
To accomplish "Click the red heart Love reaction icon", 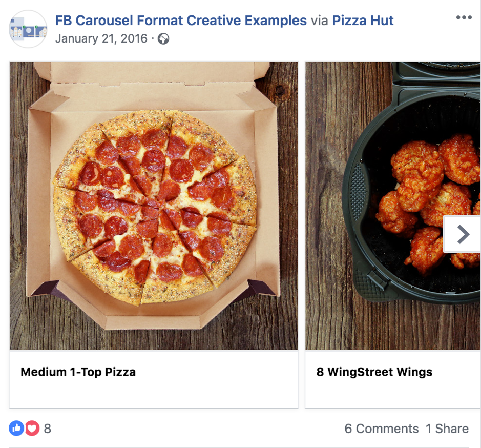I will 32,428.
